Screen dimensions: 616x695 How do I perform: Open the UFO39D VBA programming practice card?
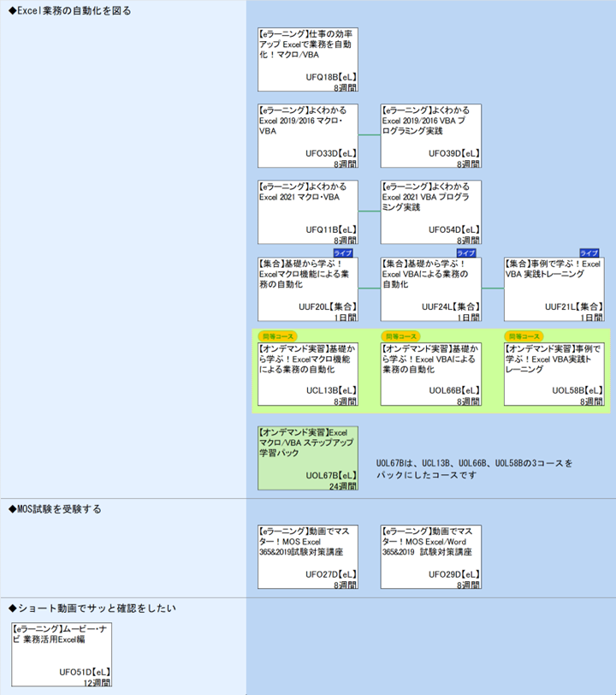coord(430,136)
